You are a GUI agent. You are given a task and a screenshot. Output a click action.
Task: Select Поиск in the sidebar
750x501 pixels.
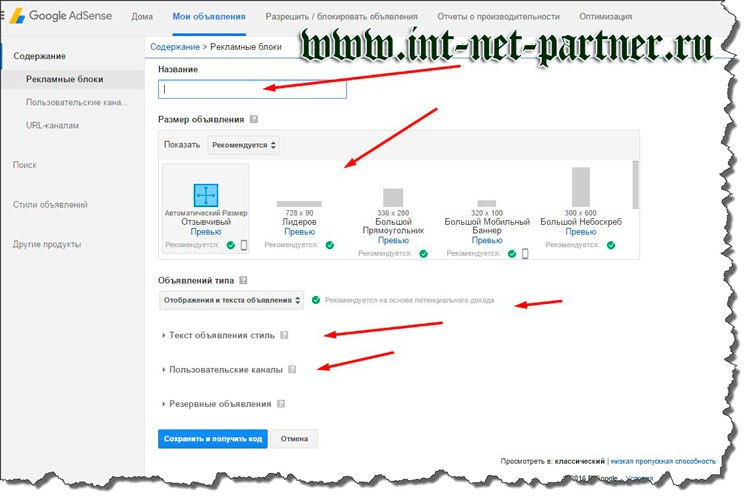25,165
